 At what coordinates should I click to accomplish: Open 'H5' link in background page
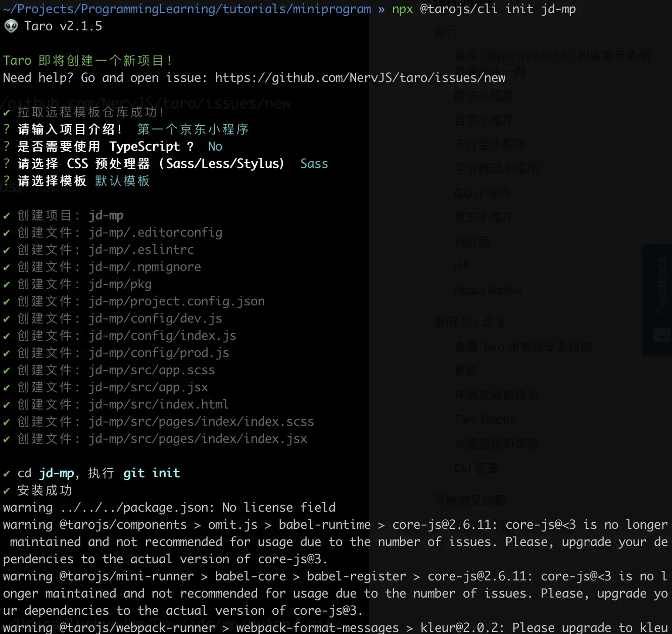coord(462,266)
